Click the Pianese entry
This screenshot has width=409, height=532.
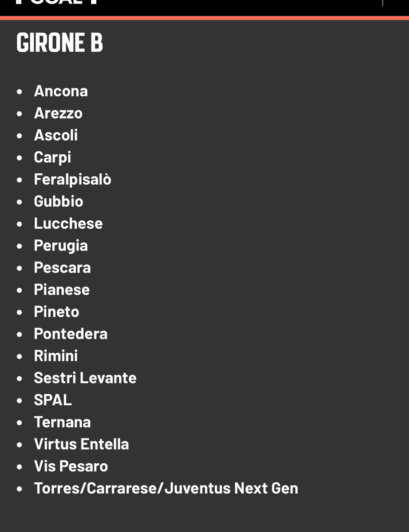pyautogui.click(x=62, y=290)
